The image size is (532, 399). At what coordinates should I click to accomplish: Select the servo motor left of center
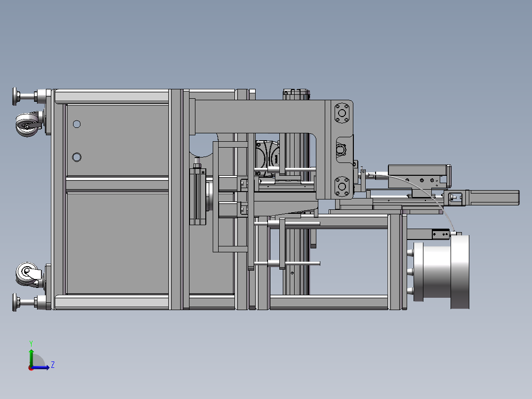198,197
